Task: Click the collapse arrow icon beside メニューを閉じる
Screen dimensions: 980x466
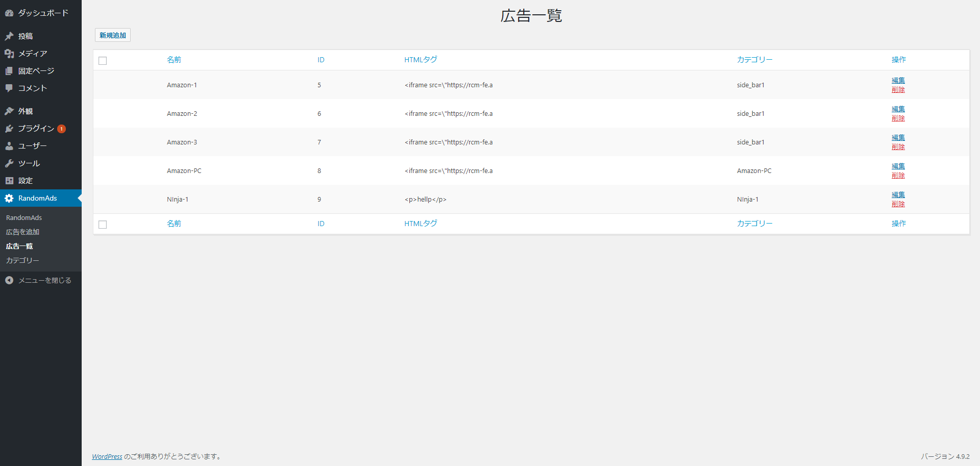Action: 9,280
